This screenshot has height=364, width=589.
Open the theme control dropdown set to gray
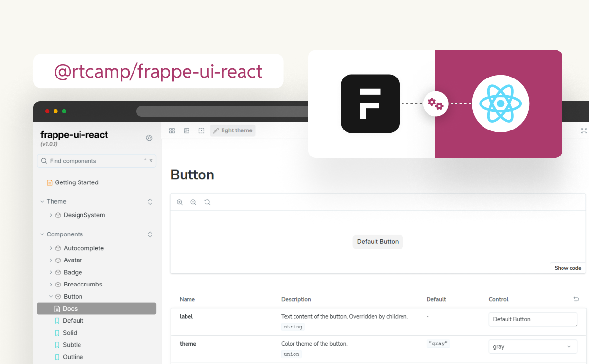click(533, 346)
